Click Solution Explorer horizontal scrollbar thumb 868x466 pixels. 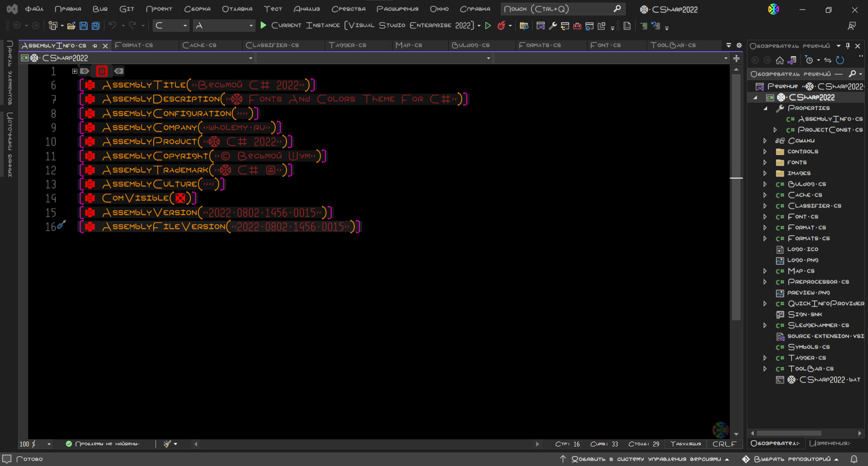[x=789, y=433]
